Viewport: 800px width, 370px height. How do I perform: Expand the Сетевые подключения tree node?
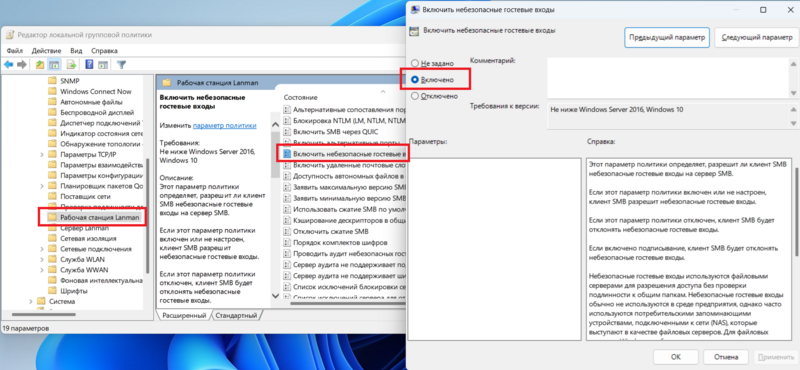pyautogui.click(x=42, y=249)
